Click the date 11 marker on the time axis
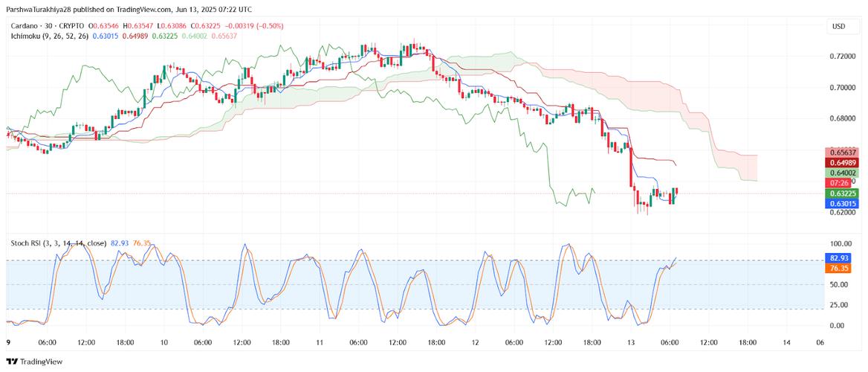 320,341
